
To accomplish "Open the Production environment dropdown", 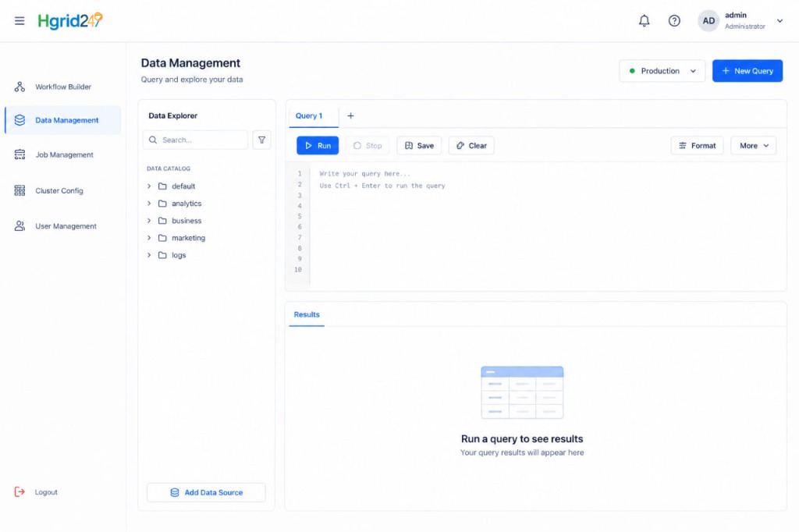I will [x=662, y=71].
